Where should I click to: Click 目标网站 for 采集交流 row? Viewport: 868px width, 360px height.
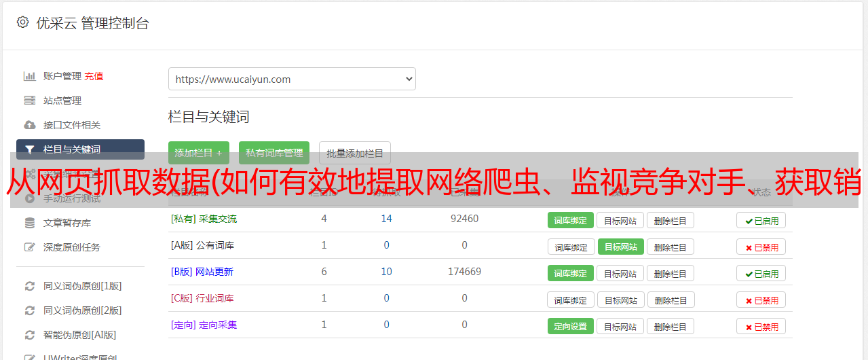click(x=620, y=220)
